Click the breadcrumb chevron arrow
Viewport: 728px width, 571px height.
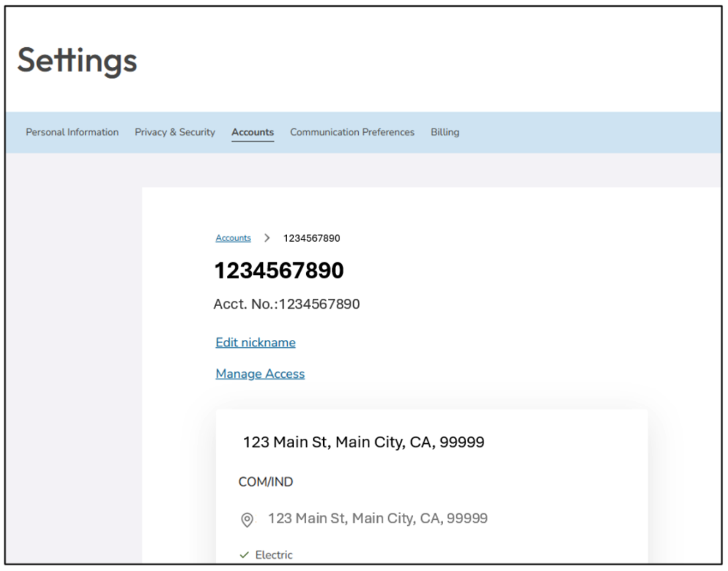click(x=267, y=238)
